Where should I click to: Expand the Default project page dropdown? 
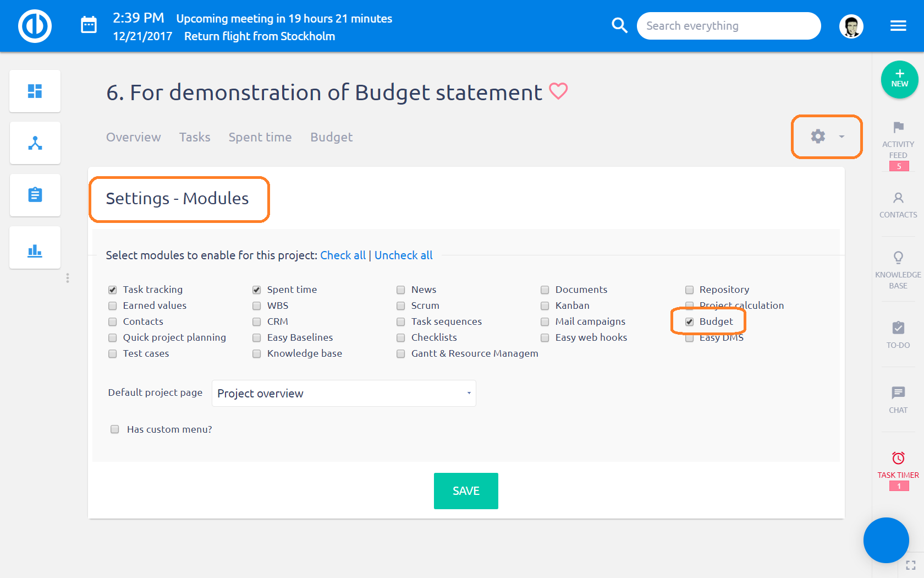pos(344,394)
